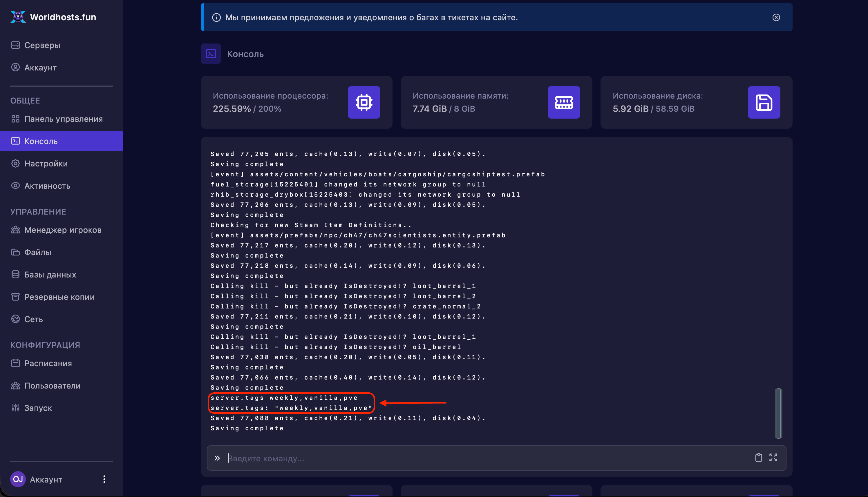
Task: Click the processor usage value 225.59%
Action: [x=232, y=108]
